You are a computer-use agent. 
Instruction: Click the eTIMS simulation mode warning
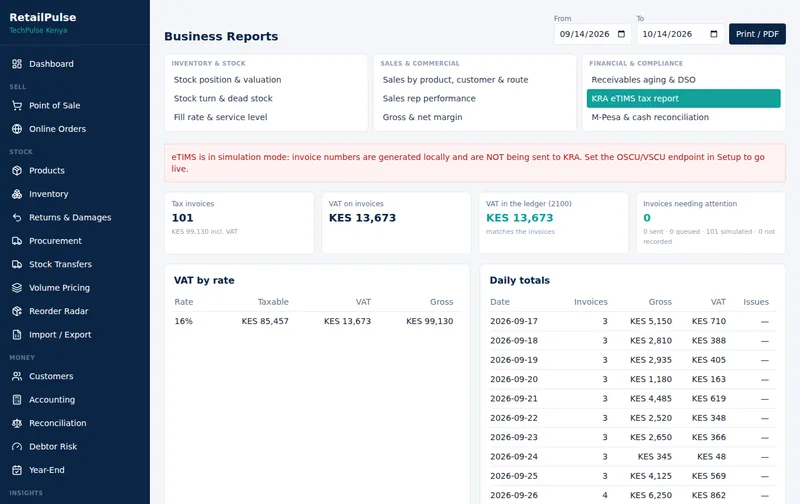click(475, 163)
